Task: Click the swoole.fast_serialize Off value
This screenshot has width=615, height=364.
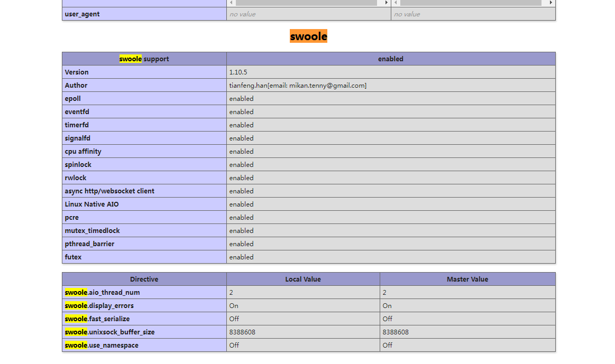Action: tap(233, 319)
